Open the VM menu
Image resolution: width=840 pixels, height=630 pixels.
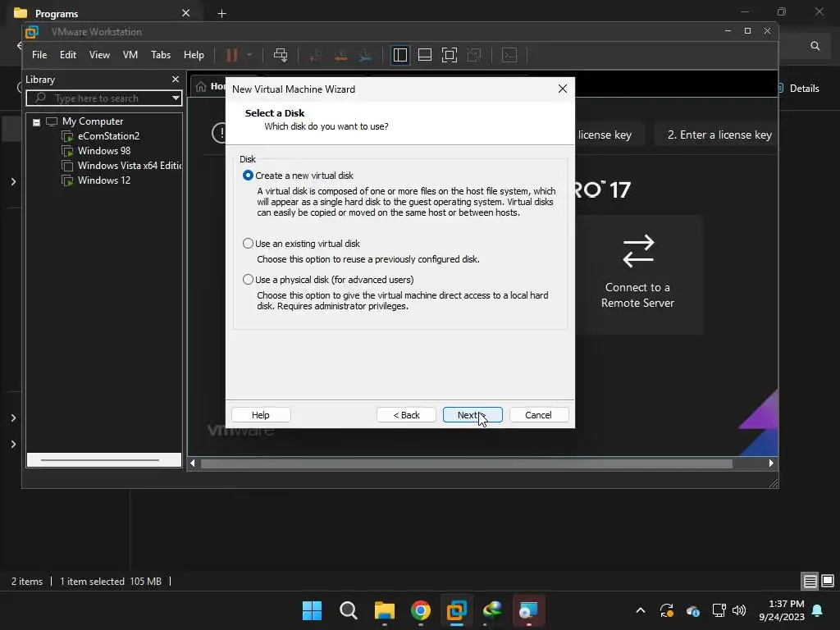(130, 55)
